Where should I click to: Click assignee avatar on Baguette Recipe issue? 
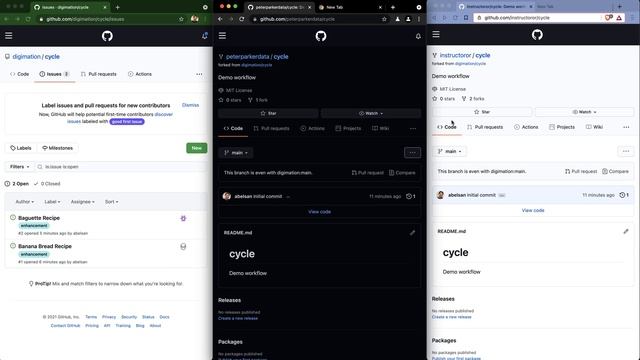(x=183, y=218)
